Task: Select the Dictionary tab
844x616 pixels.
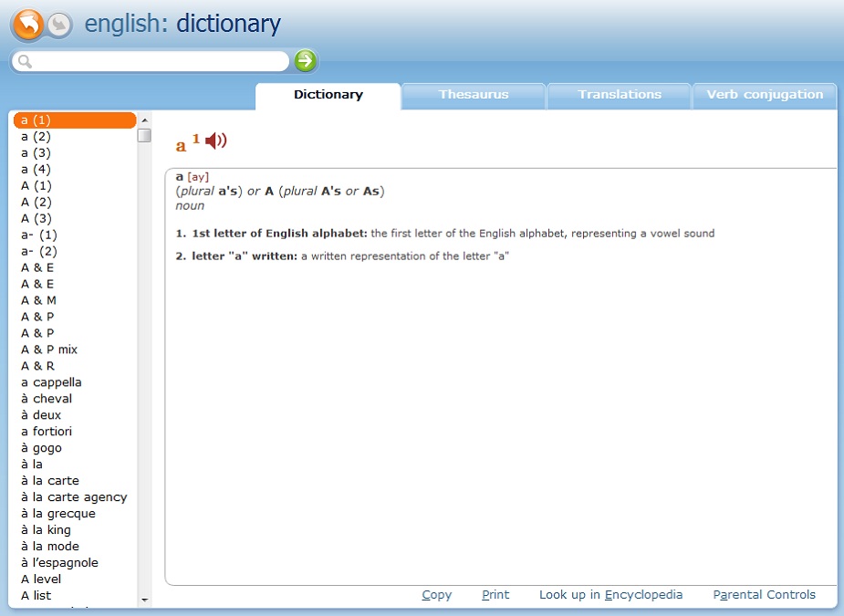Action: click(x=328, y=95)
